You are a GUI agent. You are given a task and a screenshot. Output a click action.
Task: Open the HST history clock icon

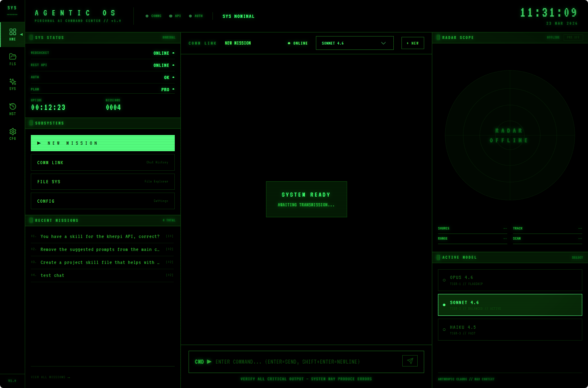(13, 109)
